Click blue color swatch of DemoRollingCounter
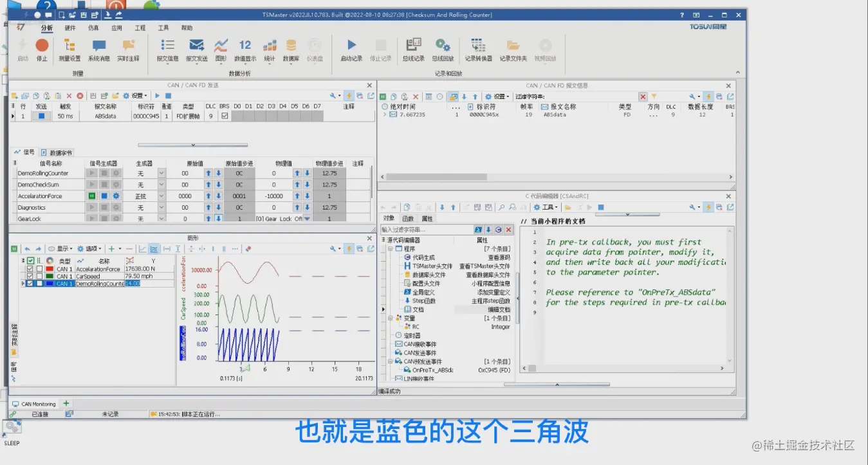The image size is (868, 465). (x=49, y=283)
